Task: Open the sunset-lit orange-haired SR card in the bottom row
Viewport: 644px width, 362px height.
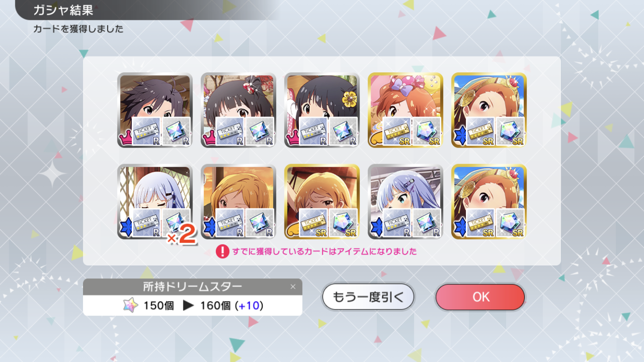Action: click(x=322, y=201)
